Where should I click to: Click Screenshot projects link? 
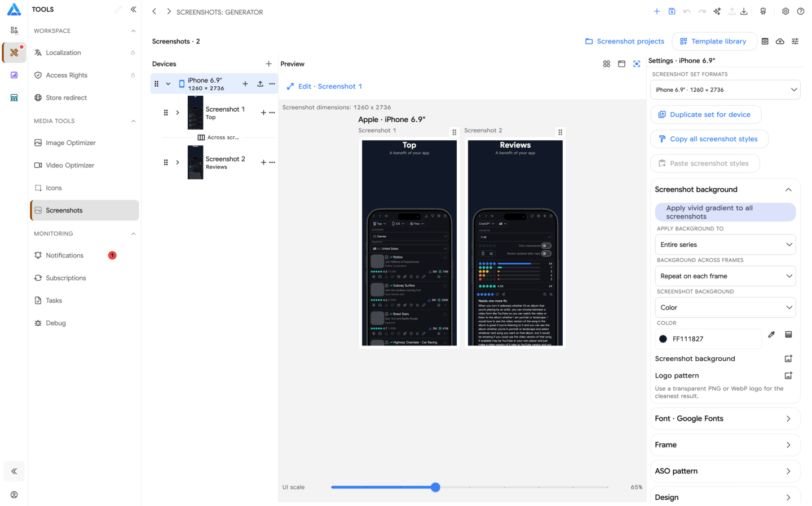pos(625,41)
